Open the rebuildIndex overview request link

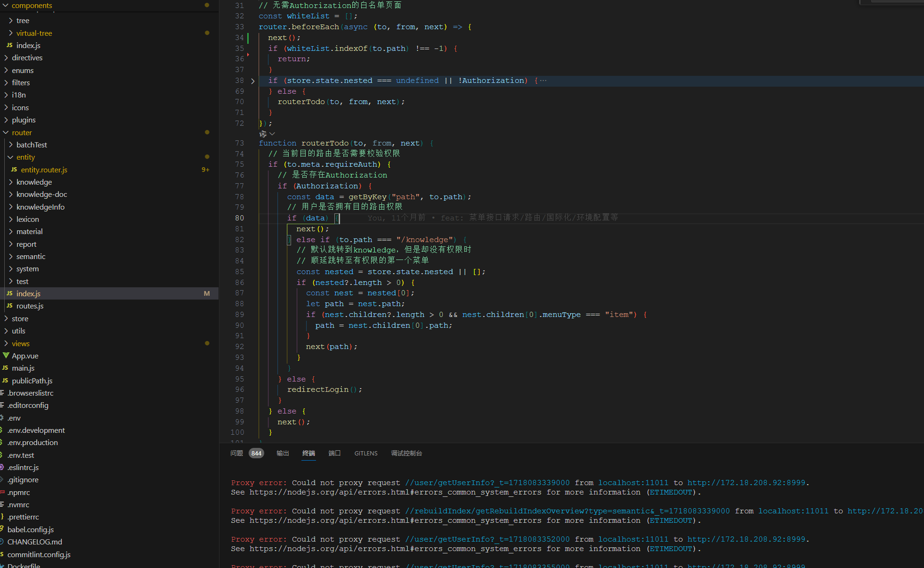567,511
